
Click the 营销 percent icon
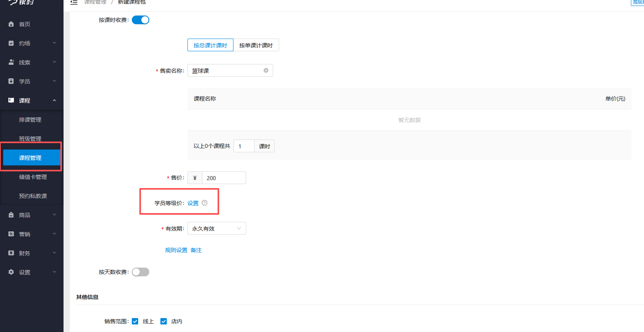[x=11, y=234]
